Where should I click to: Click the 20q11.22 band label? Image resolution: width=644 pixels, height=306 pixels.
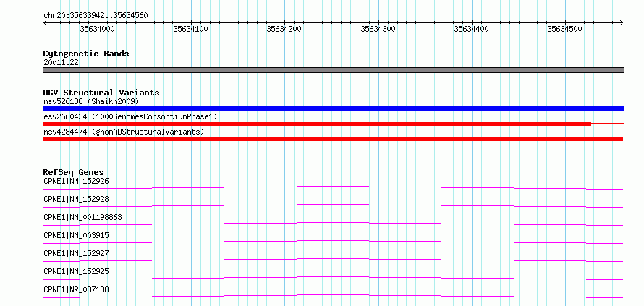click(62, 62)
